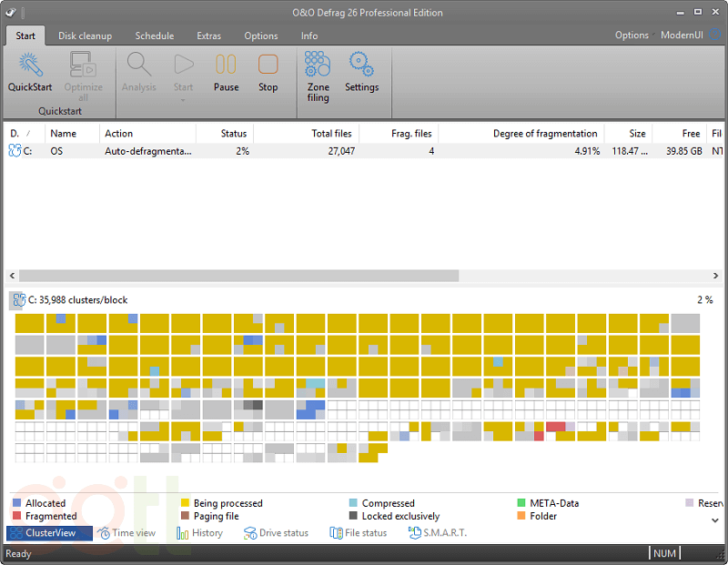This screenshot has height=565, width=728.
Task: Open Zone filing settings
Action: [318, 65]
